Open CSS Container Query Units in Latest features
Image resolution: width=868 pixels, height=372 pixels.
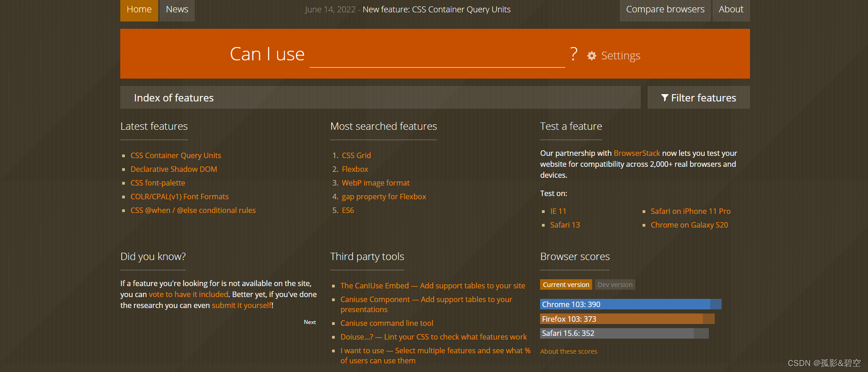pyautogui.click(x=176, y=155)
